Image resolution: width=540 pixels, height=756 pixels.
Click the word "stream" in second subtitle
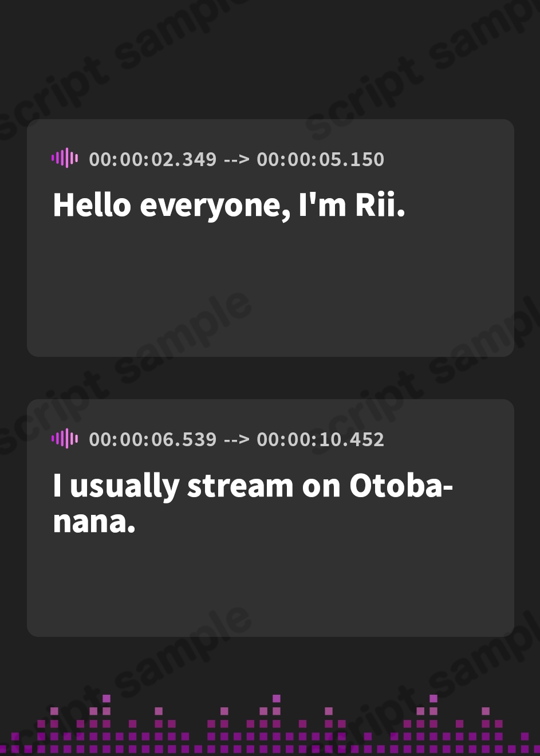click(240, 486)
